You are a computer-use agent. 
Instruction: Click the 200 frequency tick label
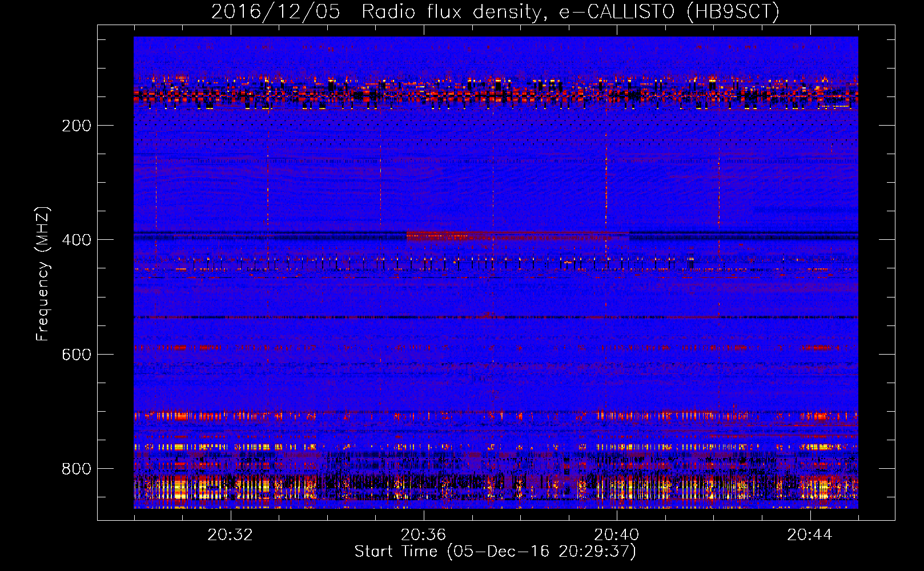(x=77, y=126)
